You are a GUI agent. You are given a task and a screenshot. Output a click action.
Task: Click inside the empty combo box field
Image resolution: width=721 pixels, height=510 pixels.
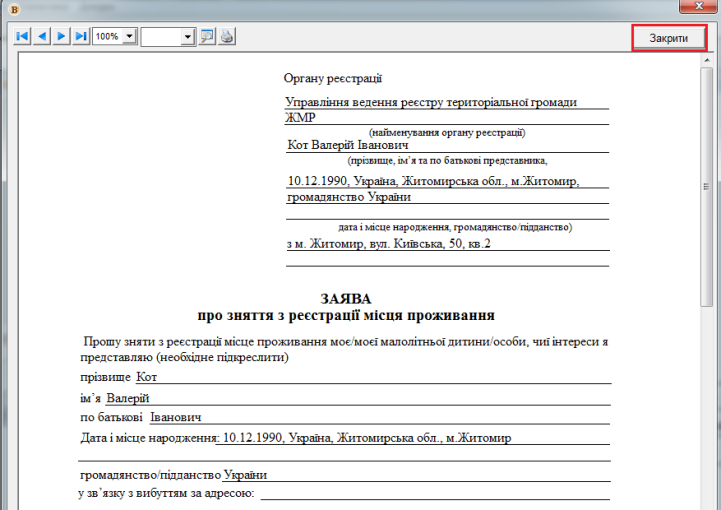point(160,36)
